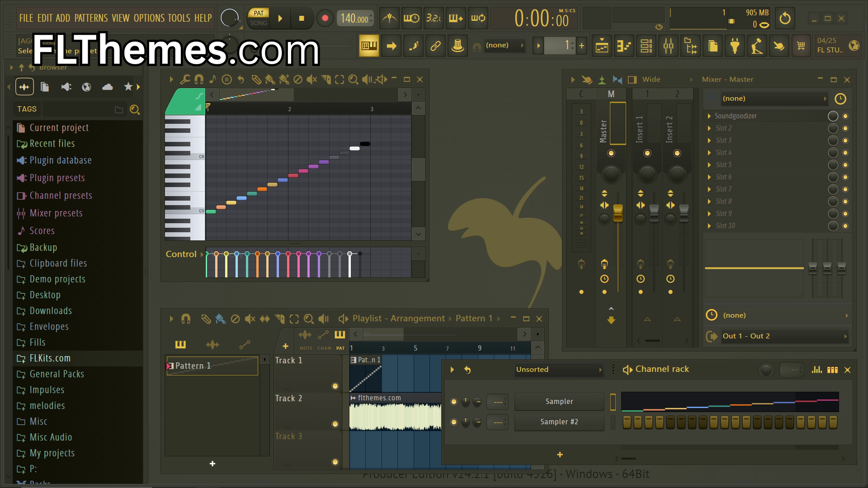868x488 pixels.
Task: Expand the Soundgoodizer slot menu arrow
Action: pyautogui.click(x=709, y=116)
